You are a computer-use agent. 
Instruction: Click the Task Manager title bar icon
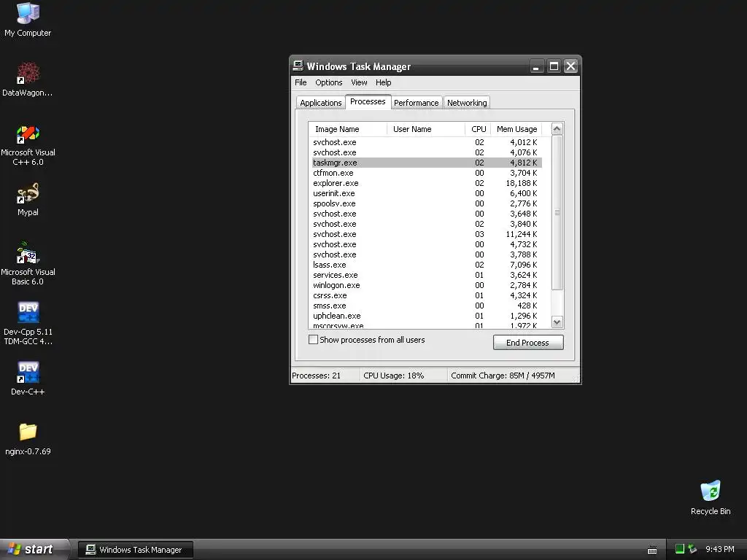(298, 66)
